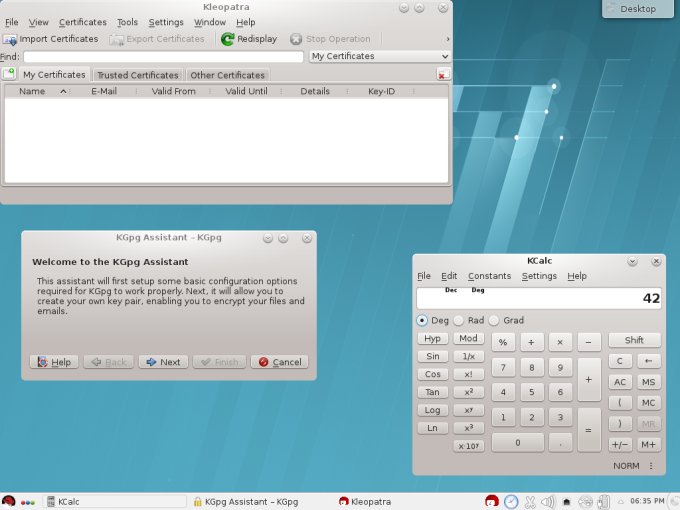Viewport: 680px width, 510px height.
Task: Switch to Trusted Certificates tab
Action: tap(137, 75)
